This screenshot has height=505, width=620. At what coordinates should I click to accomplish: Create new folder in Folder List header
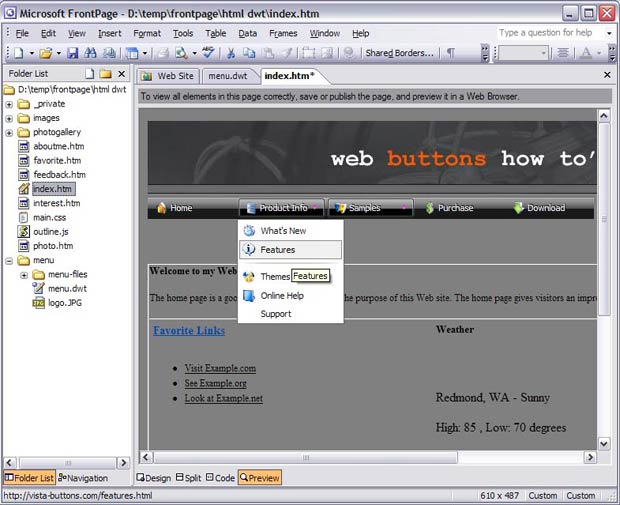point(105,74)
